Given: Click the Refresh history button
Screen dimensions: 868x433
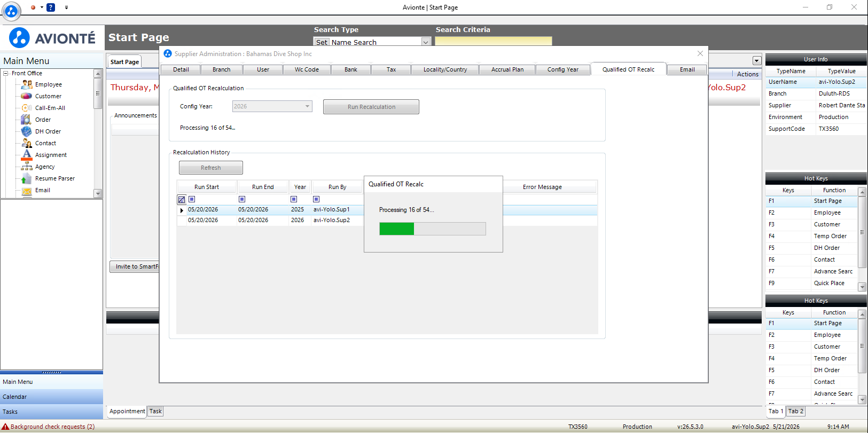Looking at the screenshot, I should click(x=211, y=168).
